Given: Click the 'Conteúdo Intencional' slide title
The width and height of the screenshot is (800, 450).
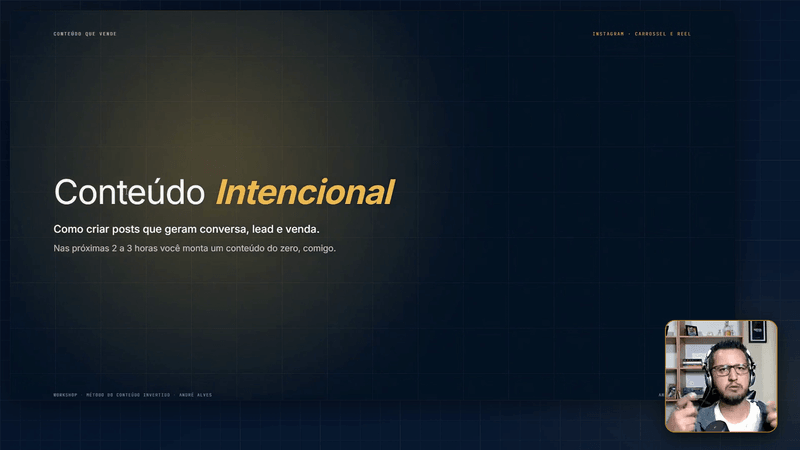Looking at the screenshot, I should coord(224,192).
